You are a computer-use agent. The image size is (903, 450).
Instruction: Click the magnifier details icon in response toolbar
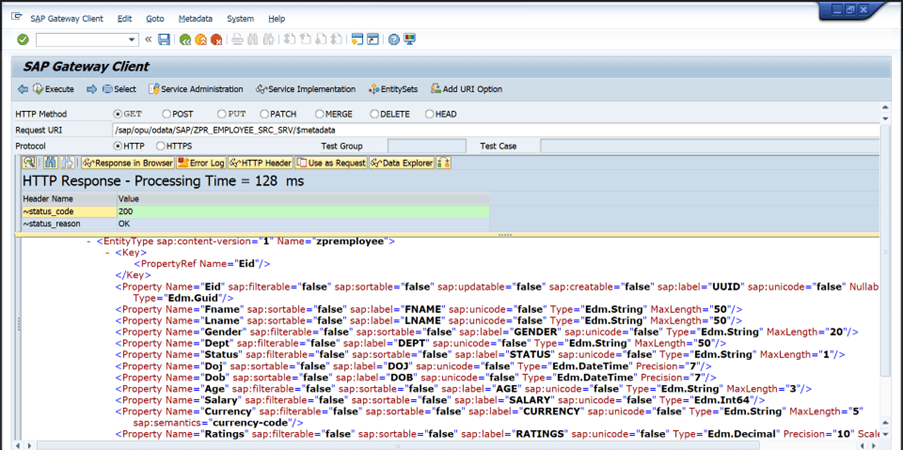pyautogui.click(x=30, y=163)
